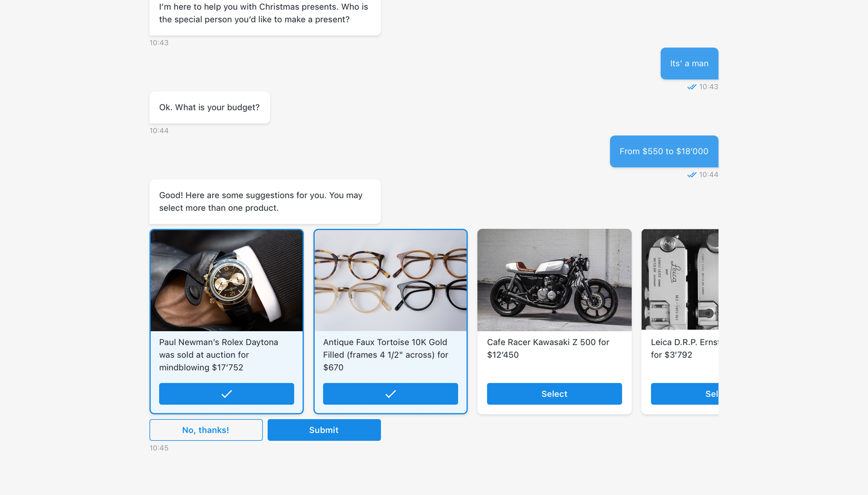Click the "Here are some suggestions" message

tap(265, 202)
